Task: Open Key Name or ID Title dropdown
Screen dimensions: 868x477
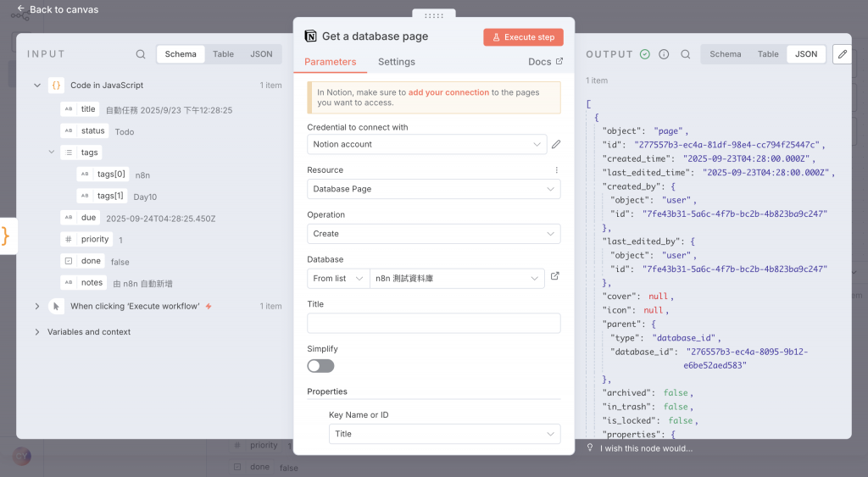Action: click(x=444, y=434)
